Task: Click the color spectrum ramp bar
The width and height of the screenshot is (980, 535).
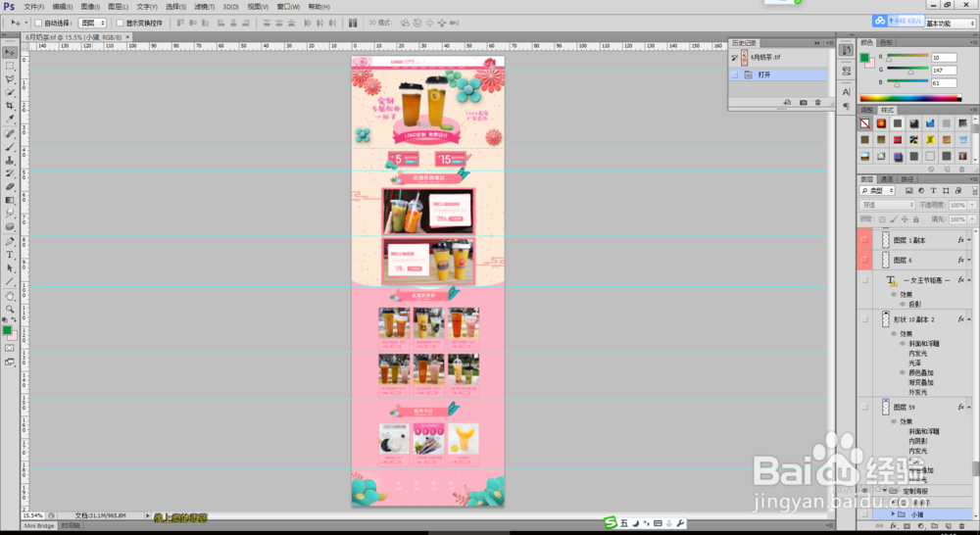Action: coord(910,98)
